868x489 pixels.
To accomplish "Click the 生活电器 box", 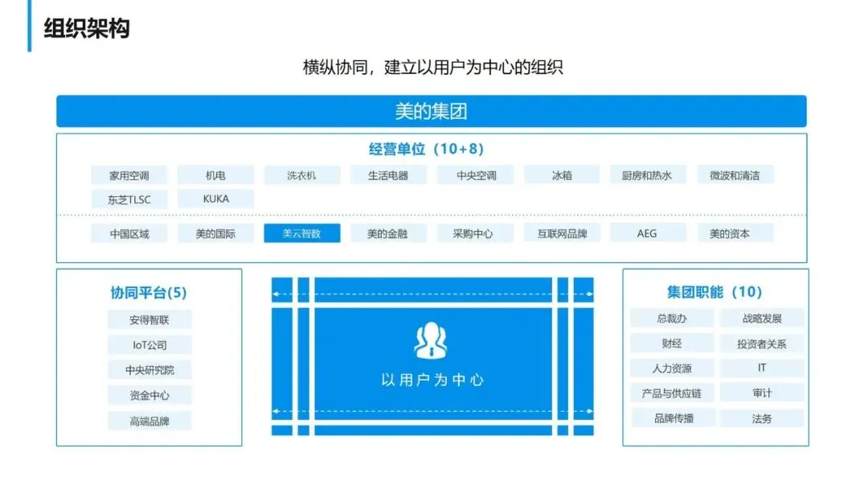I will (388, 175).
